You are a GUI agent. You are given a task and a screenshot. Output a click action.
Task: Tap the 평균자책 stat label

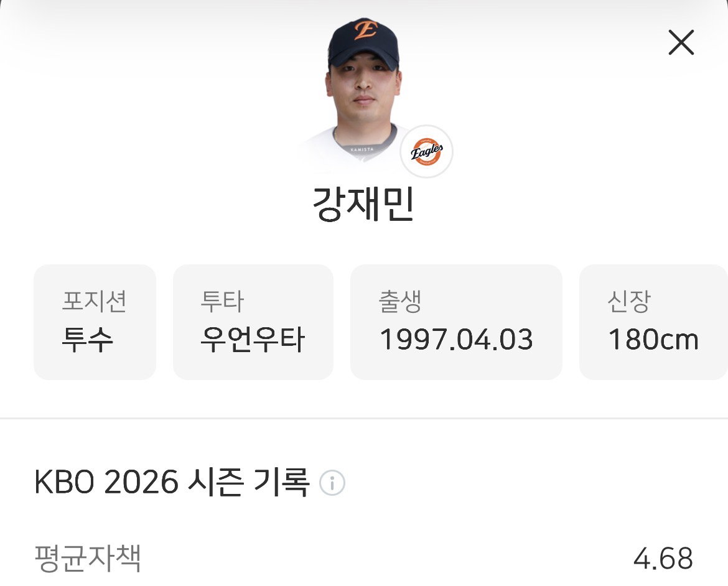(88, 557)
